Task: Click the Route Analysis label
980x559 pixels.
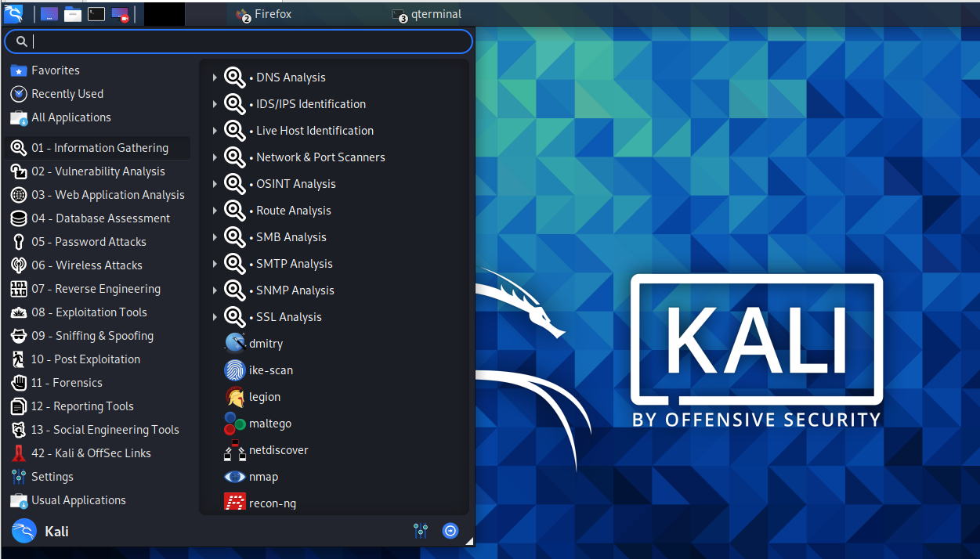Action: pyautogui.click(x=294, y=211)
